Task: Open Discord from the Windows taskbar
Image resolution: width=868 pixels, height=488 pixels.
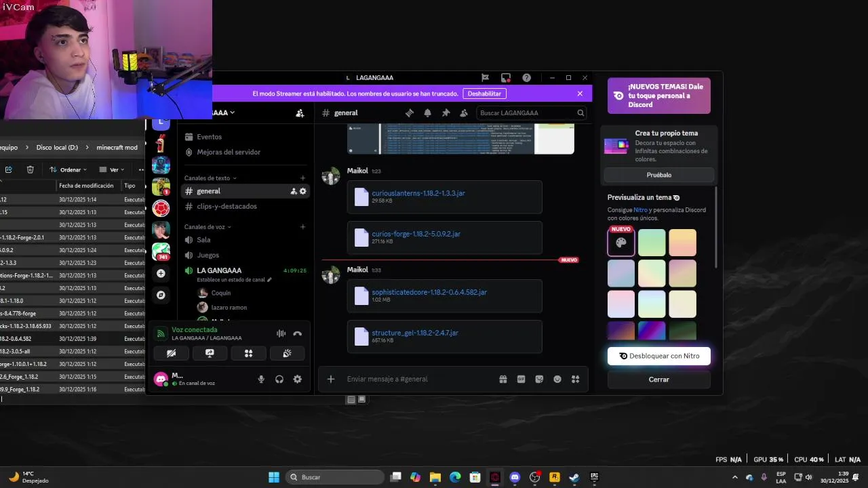Action: (515, 477)
